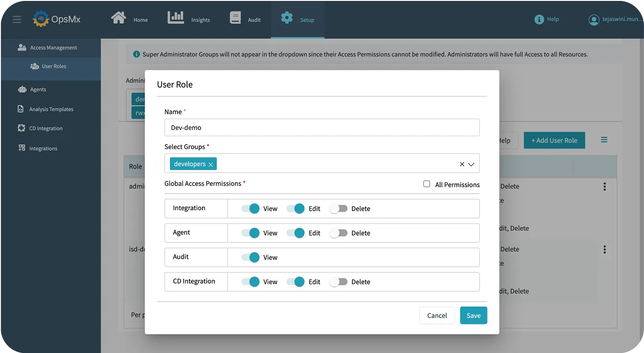Remove the developers group tag

tap(211, 164)
